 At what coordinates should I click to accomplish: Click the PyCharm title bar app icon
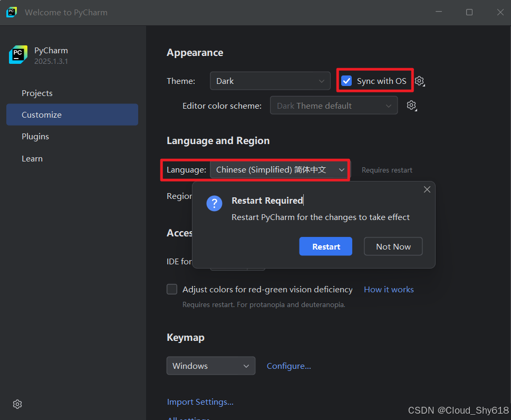[x=12, y=12]
